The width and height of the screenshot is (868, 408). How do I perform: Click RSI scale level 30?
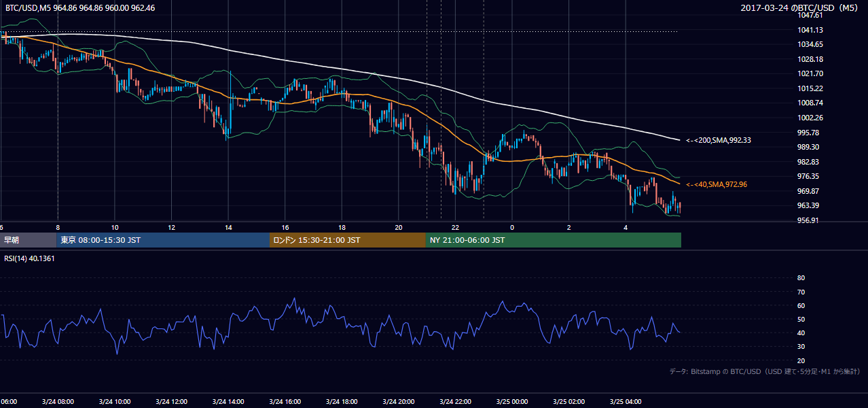[801, 347]
